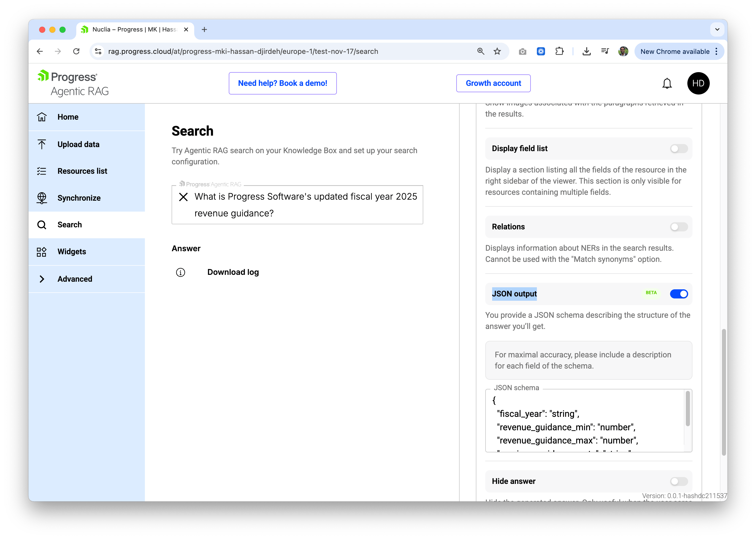Image resolution: width=756 pixels, height=539 pixels.
Task: Reload the page with refresh icon
Action: tap(77, 52)
